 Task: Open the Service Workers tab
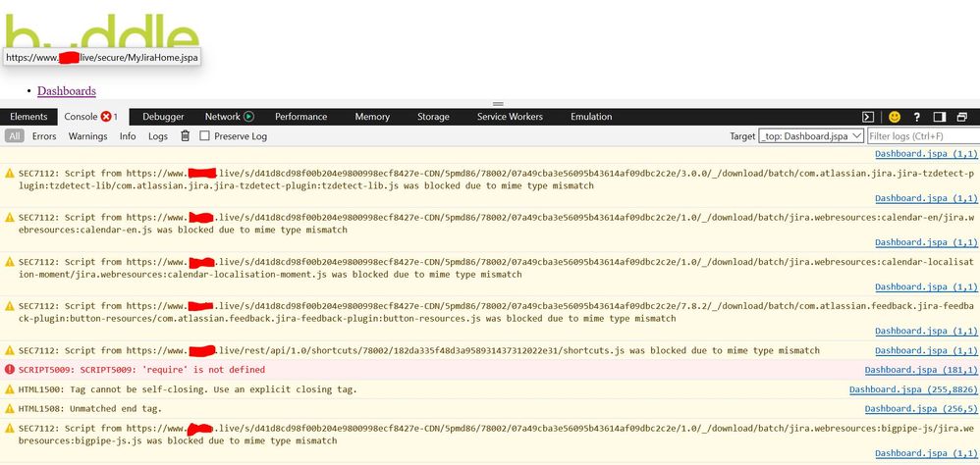point(510,117)
